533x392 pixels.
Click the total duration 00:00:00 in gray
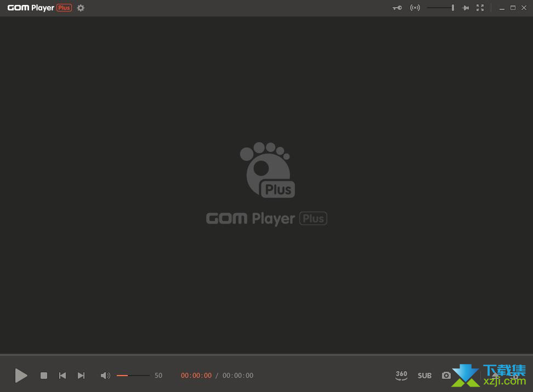click(x=238, y=376)
